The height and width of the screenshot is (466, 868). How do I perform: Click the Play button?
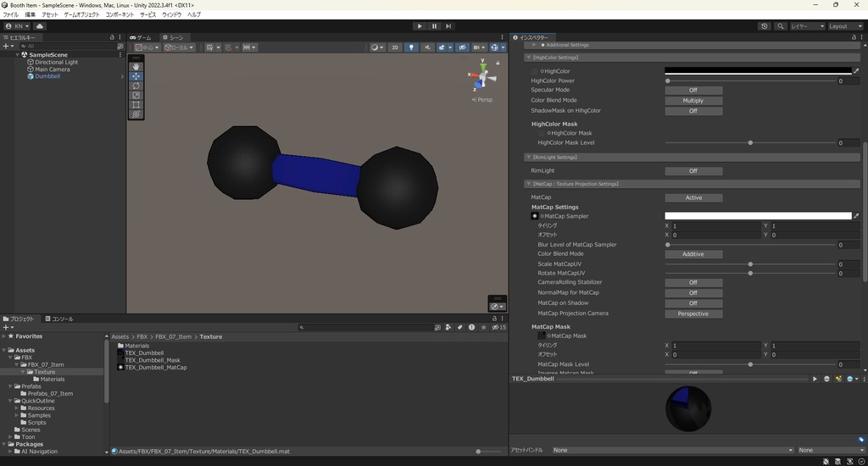pyautogui.click(x=420, y=26)
